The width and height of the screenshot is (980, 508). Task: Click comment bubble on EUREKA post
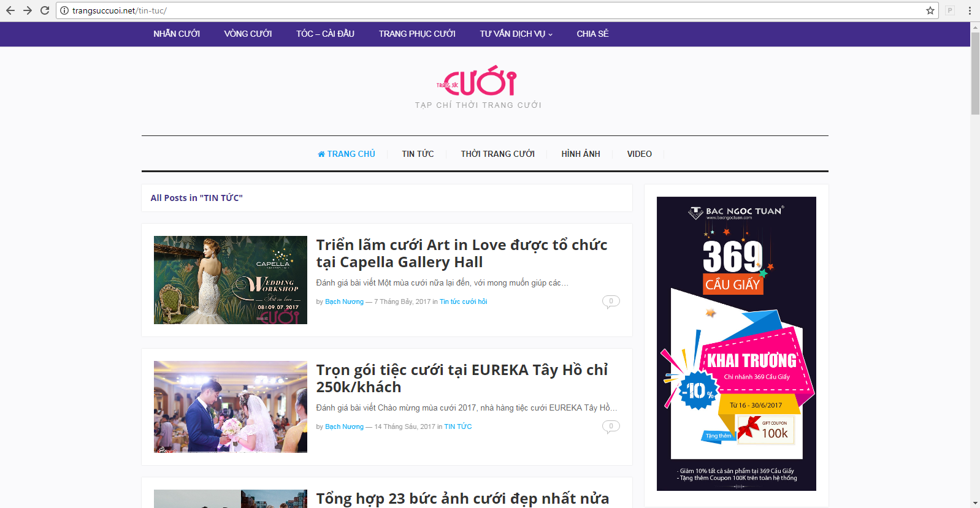[611, 426]
